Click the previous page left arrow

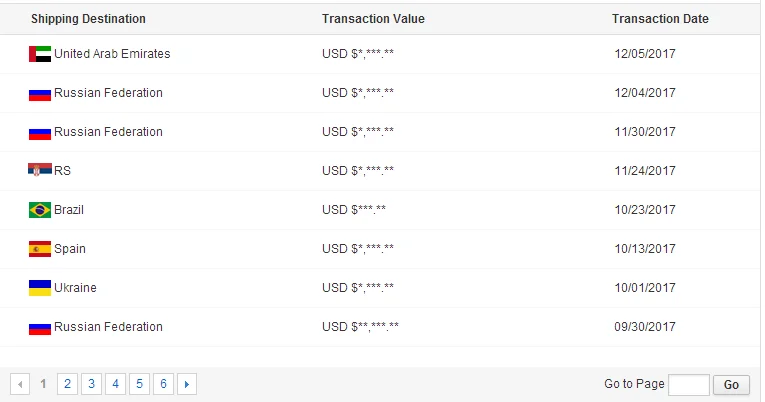(x=19, y=384)
